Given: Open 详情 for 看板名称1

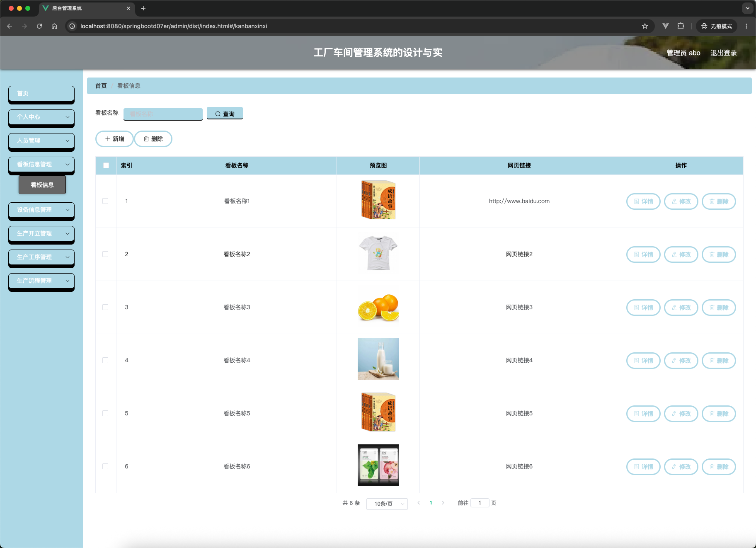Looking at the screenshot, I should point(643,201).
